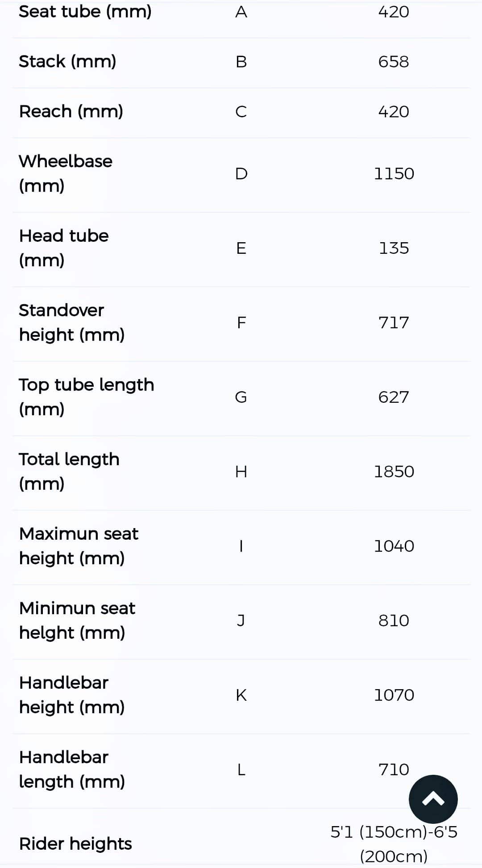Click the letter K in Handlebar height row
Screen dimensions: 482x868
pyautogui.click(x=241, y=695)
